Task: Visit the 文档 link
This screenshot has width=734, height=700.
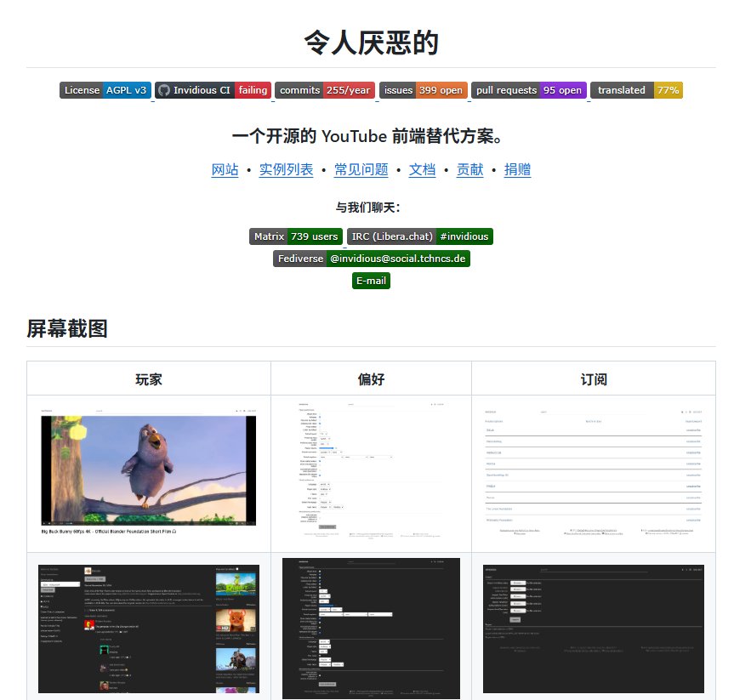Action: click(422, 169)
